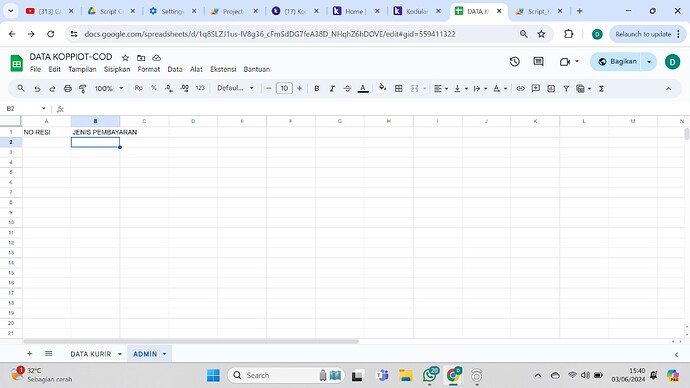This screenshot has height=388, width=690.
Task: Create a filter with funnel icon
Action: click(566, 88)
